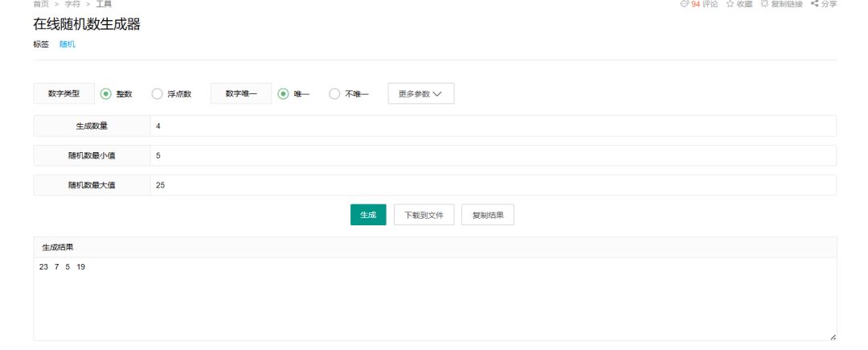The image size is (868, 350).
Task: Select the 浮点数 radio button
Action: (x=157, y=93)
